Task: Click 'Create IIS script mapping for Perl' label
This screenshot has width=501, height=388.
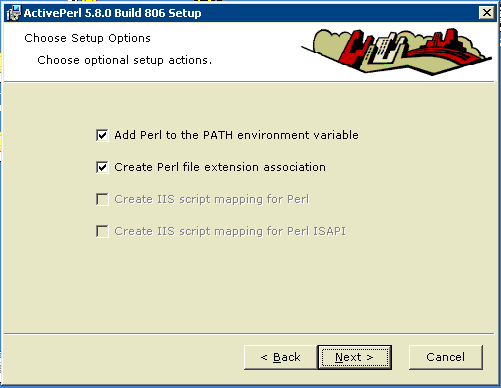Action: [212, 199]
